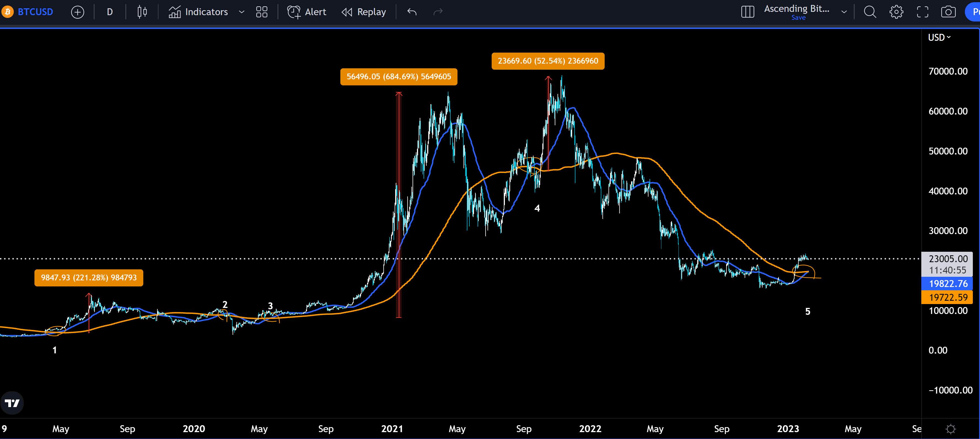Toggle fullscreen mode
Screen dimensions: 980x439
coord(922,12)
